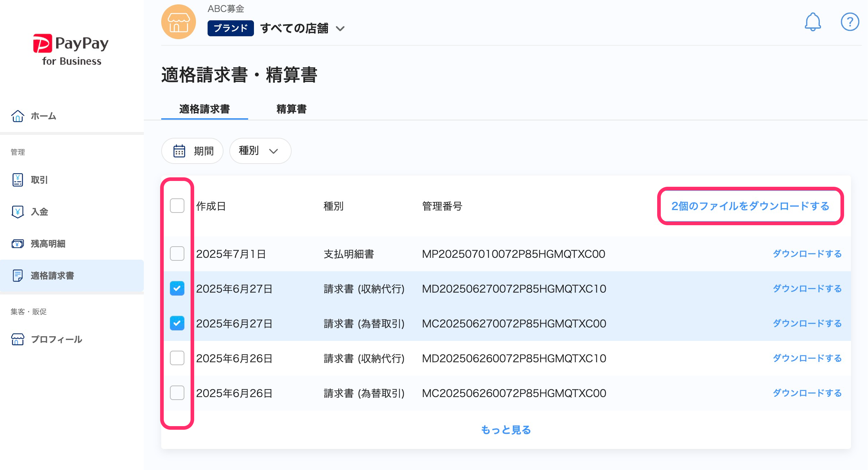
Task: Expand the すべての店舗 store selector
Action: click(x=302, y=28)
